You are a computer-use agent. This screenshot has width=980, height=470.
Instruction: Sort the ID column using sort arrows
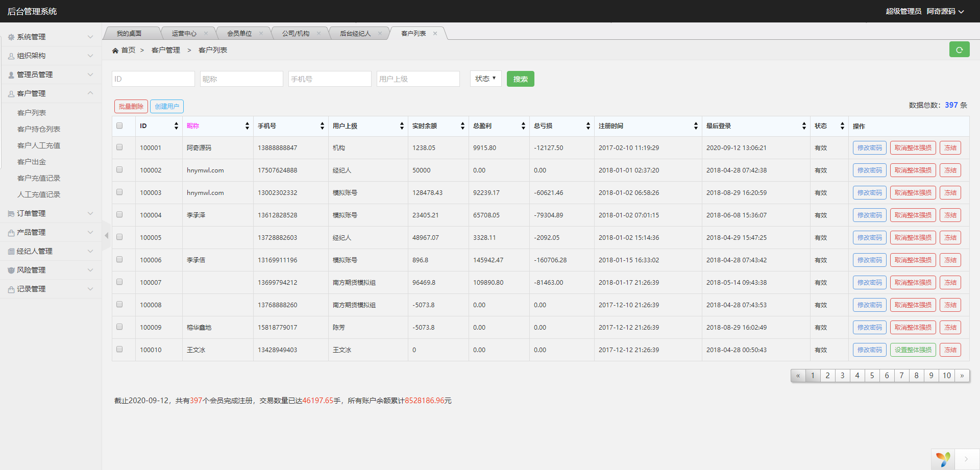point(176,126)
